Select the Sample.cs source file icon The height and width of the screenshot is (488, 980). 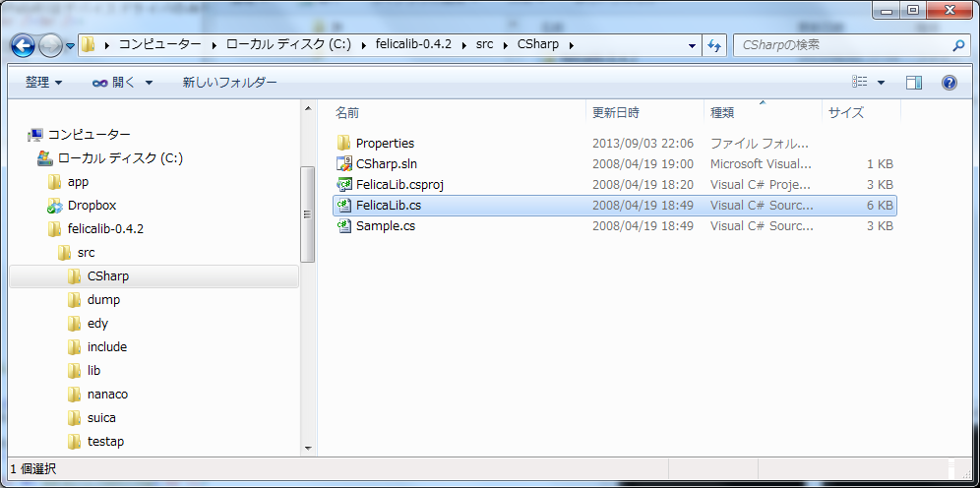pos(344,226)
